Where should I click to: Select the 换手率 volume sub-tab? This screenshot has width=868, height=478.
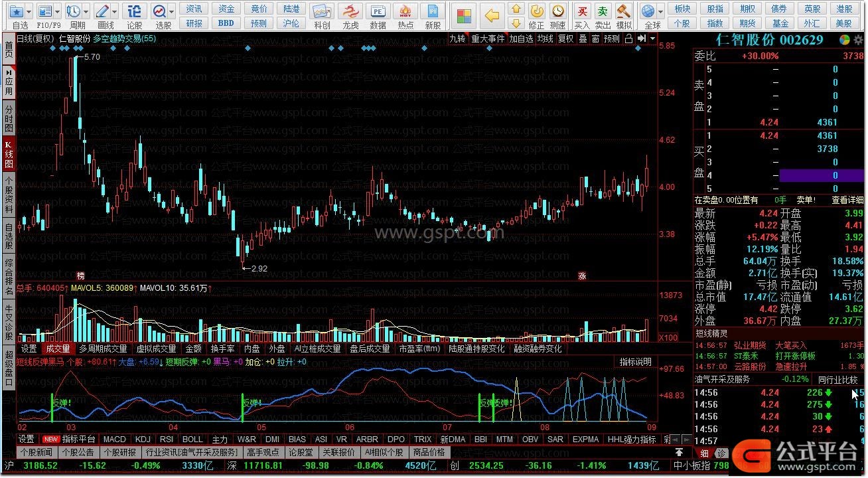tap(222, 349)
